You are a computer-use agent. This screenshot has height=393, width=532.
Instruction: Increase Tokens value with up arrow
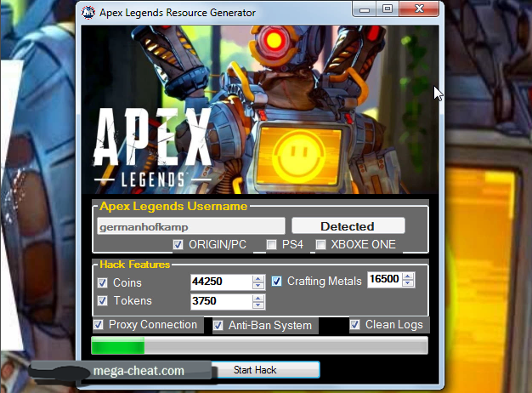pos(258,298)
